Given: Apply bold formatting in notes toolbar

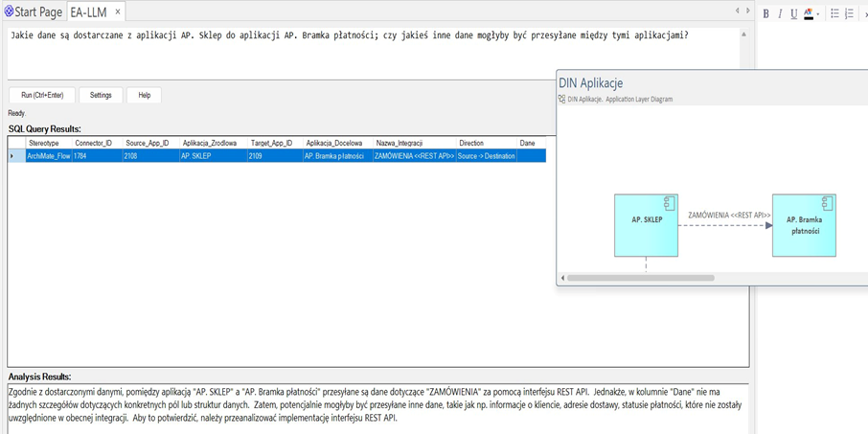Looking at the screenshot, I should point(765,14).
